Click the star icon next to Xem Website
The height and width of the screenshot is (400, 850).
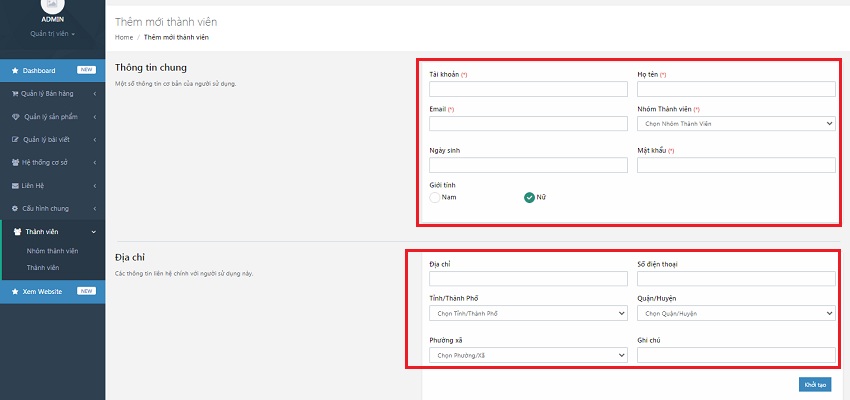[15, 291]
